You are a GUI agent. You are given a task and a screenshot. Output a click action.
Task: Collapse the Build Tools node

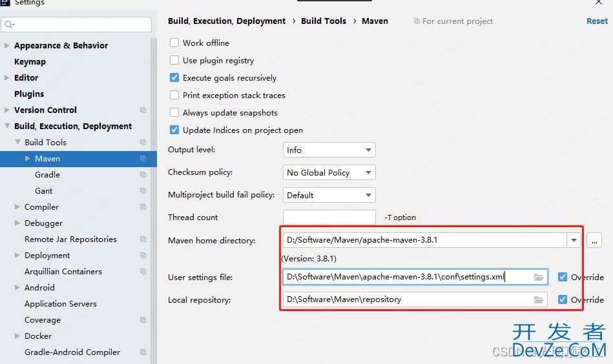click(17, 142)
